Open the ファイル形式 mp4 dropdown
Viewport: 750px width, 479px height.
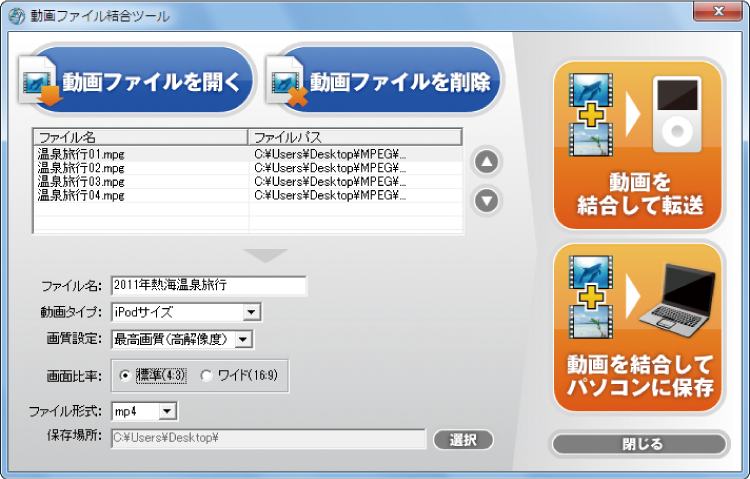[167, 411]
